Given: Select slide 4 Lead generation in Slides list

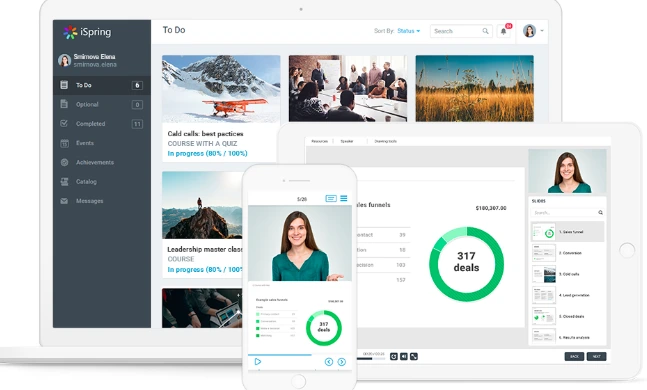Looking at the screenshot, I should (567, 295).
